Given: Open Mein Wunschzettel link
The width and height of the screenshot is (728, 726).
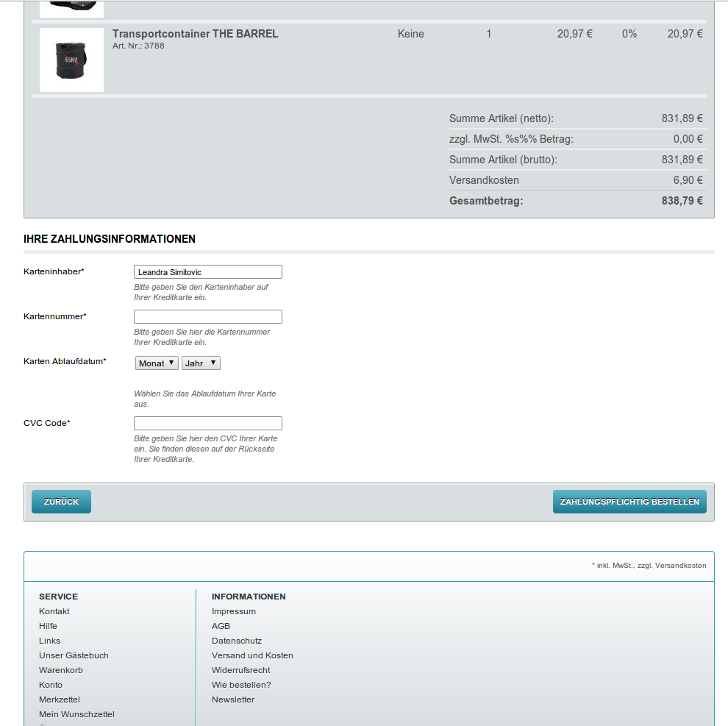Looking at the screenshot, I should [x=76, y=714].
